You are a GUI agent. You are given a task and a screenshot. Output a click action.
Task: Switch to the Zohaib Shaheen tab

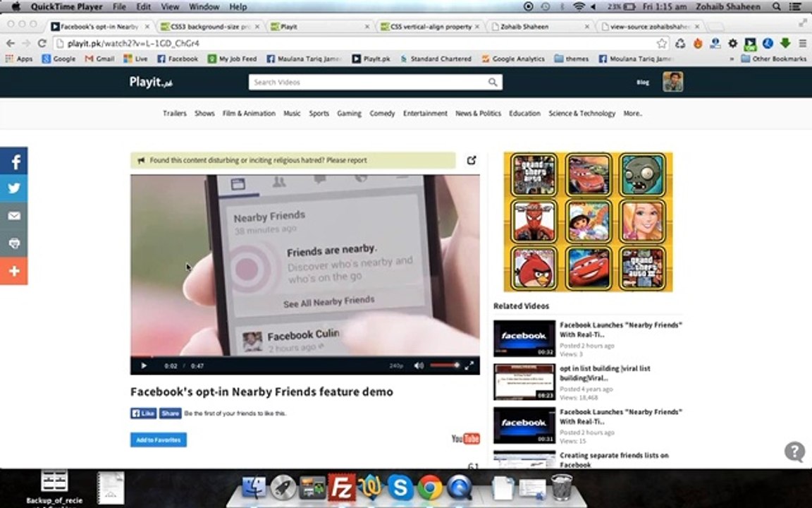coord(540,26)
